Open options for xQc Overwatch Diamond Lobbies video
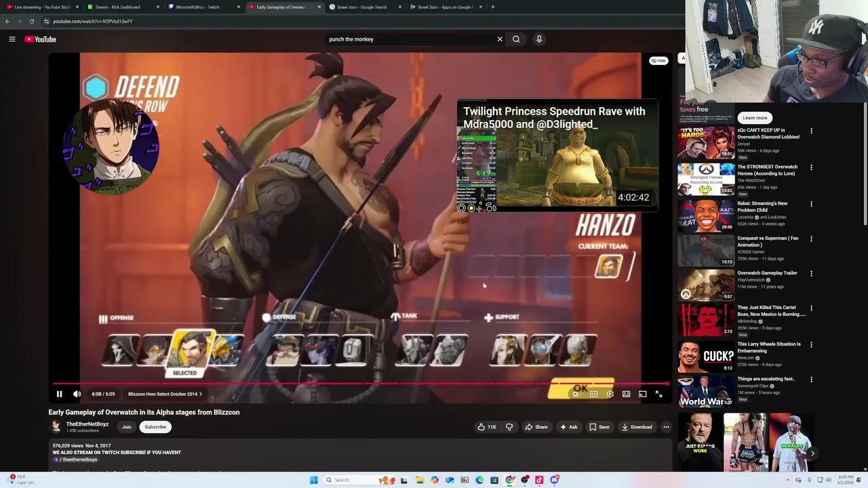868x488 pixels. tap(811, 131)
